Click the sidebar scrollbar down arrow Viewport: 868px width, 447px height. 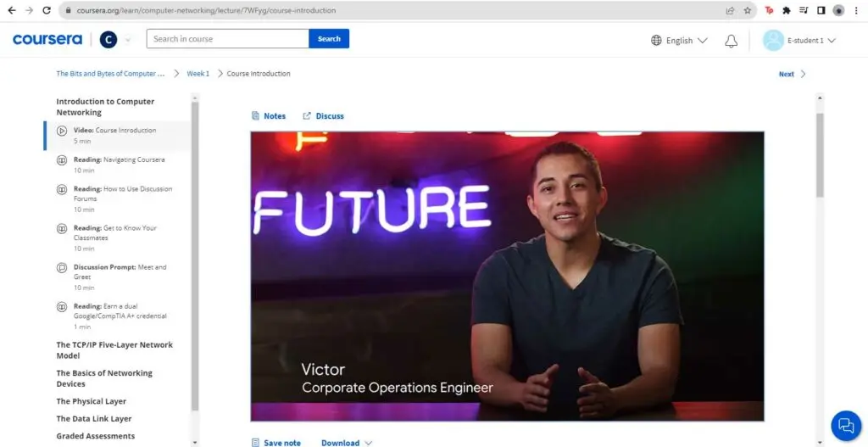[194, 442]
